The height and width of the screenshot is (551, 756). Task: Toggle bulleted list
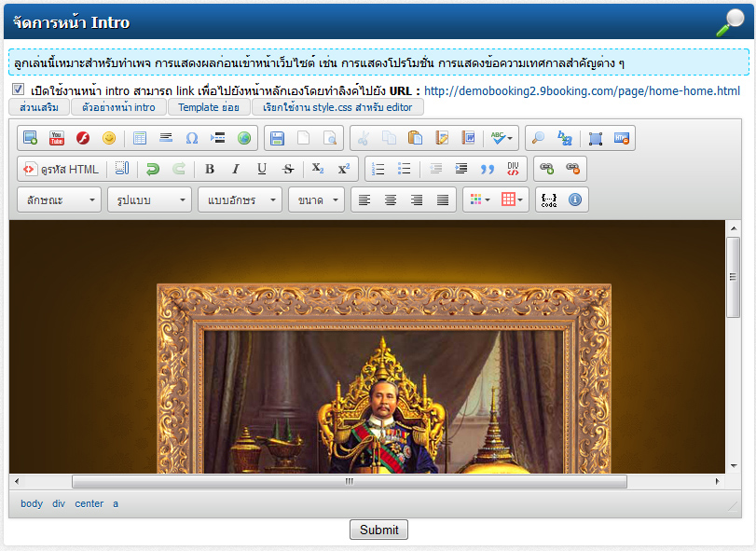pos(404,169)
